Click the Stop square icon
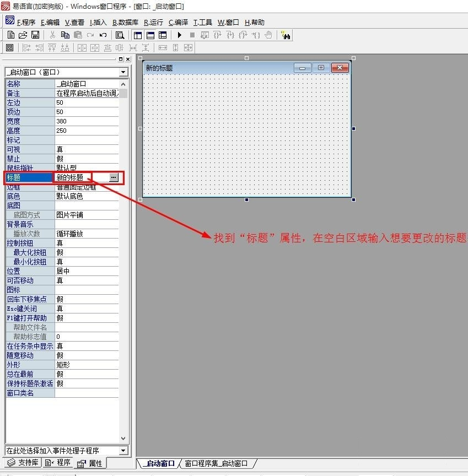 (192, 35)
